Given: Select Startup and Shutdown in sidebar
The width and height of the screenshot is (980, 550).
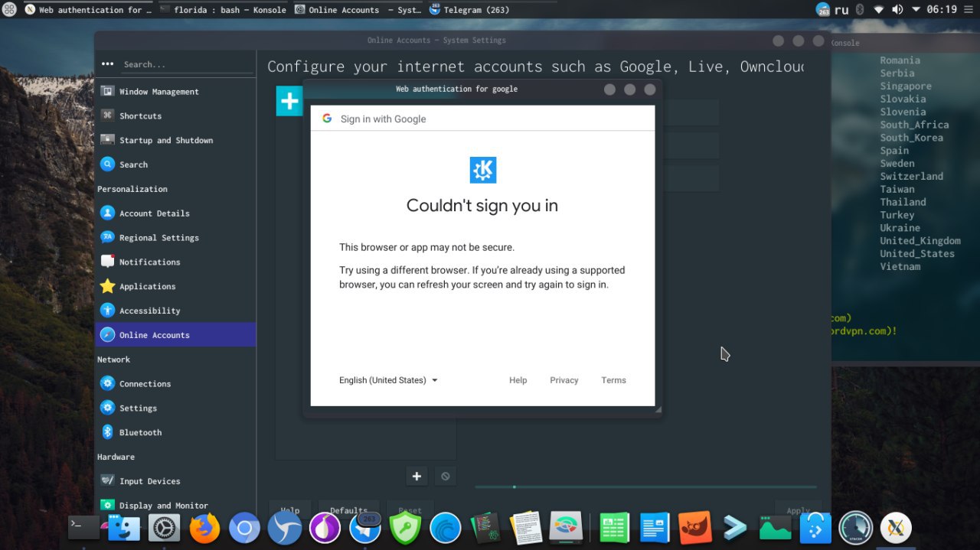Looking at the screenshot, I should point(175,141).
